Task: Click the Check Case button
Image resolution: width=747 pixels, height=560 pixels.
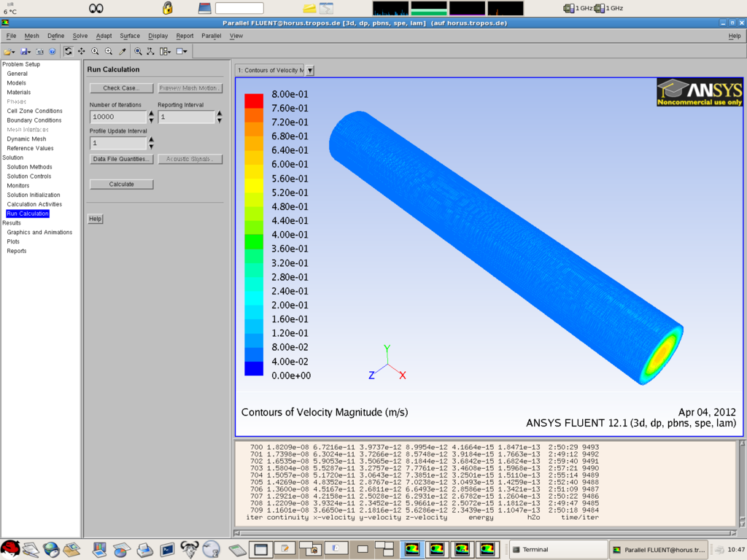Action: click(121, 88)
